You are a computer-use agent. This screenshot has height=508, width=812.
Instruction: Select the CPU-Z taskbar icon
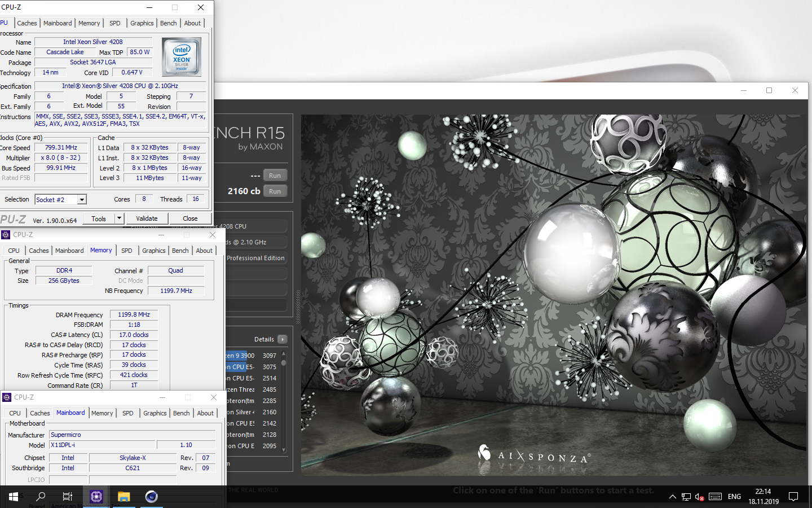(x=96, y=497)
